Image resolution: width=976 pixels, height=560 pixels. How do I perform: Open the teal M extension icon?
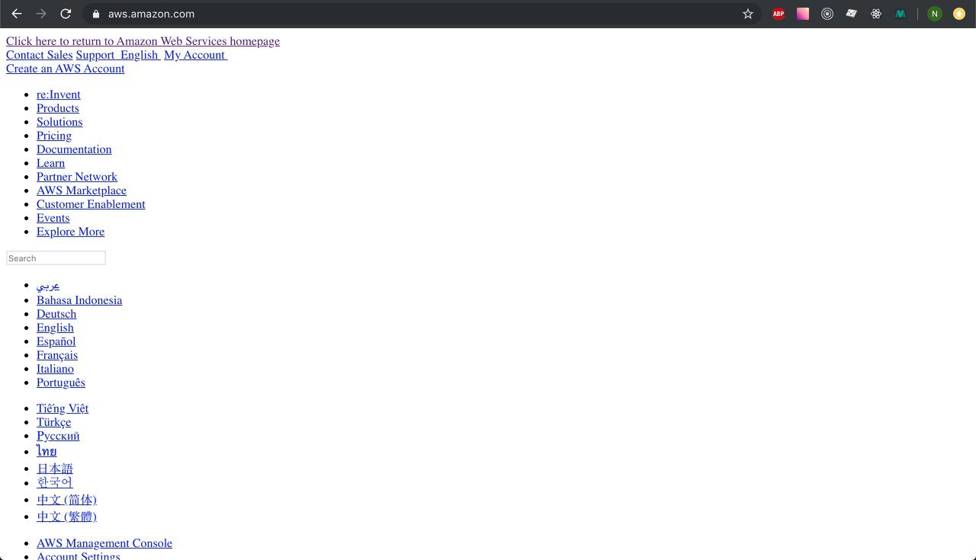point(901,14)
